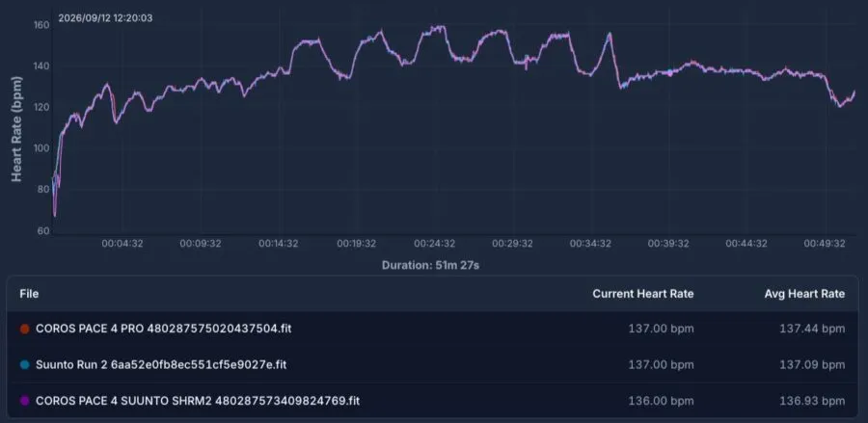This screenshot has width=868, height=423.
Task: Click the 00:24:32 time axis label
Action: [435, 243]
